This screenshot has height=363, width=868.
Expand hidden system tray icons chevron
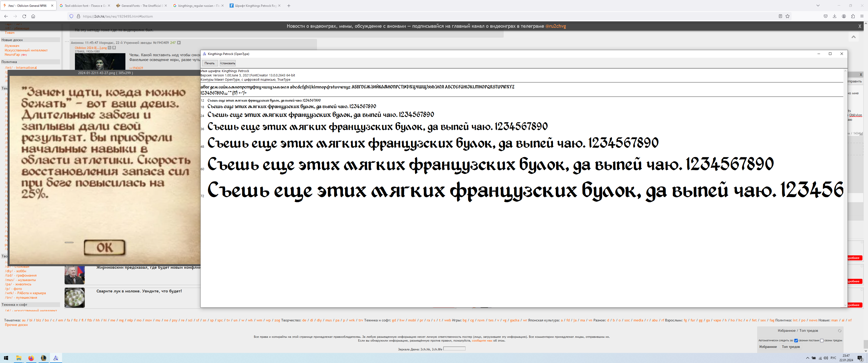coord(807,358)
